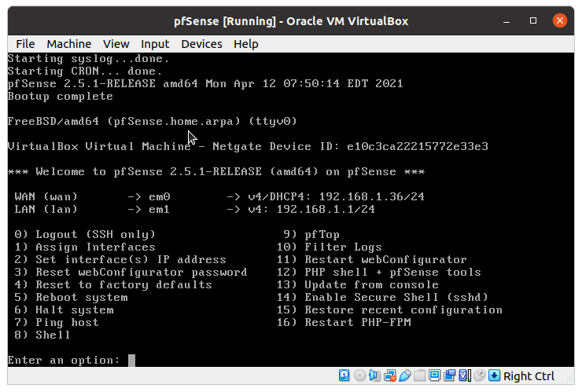Click '12) PHP shell + pfSense tools'

[378, 273]
